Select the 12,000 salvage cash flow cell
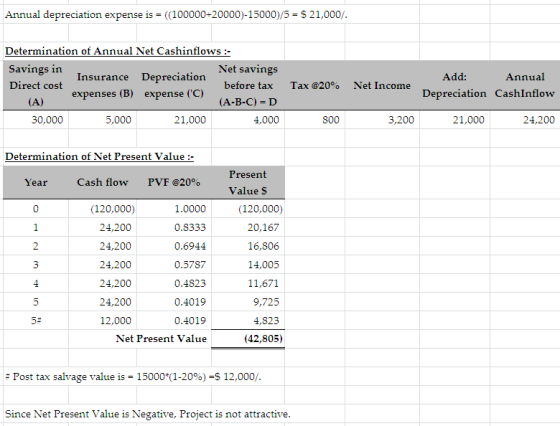This screenshot has width=560, height=426. point(102,320)
